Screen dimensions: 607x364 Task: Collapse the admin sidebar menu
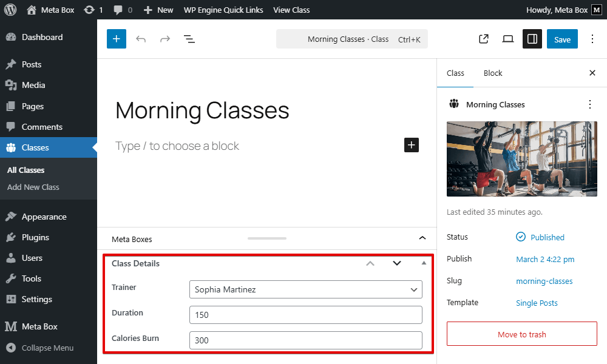point(49,348)
